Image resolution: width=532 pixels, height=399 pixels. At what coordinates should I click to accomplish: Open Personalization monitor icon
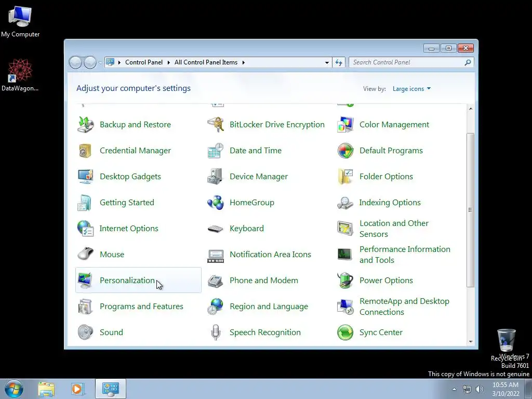[x=86, y=280]
